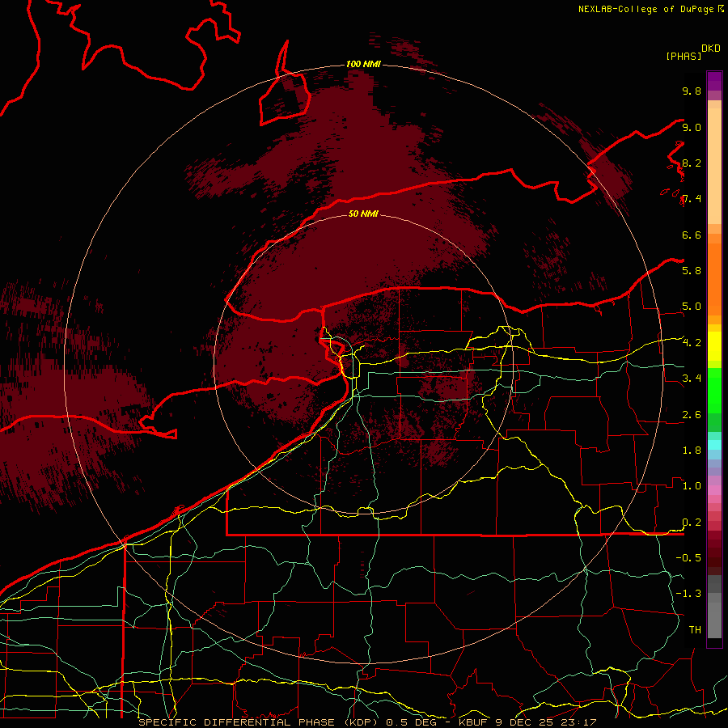
Task: Click the 9.0 value on the color scale
Action: pos(692,128)
